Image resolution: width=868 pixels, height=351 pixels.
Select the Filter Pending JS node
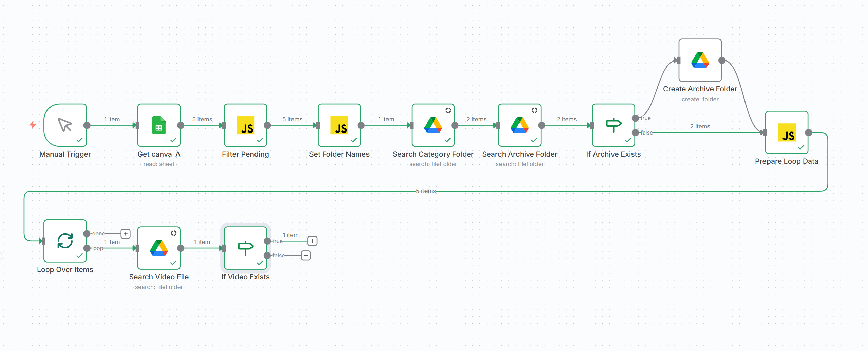[x=245, y=125]
